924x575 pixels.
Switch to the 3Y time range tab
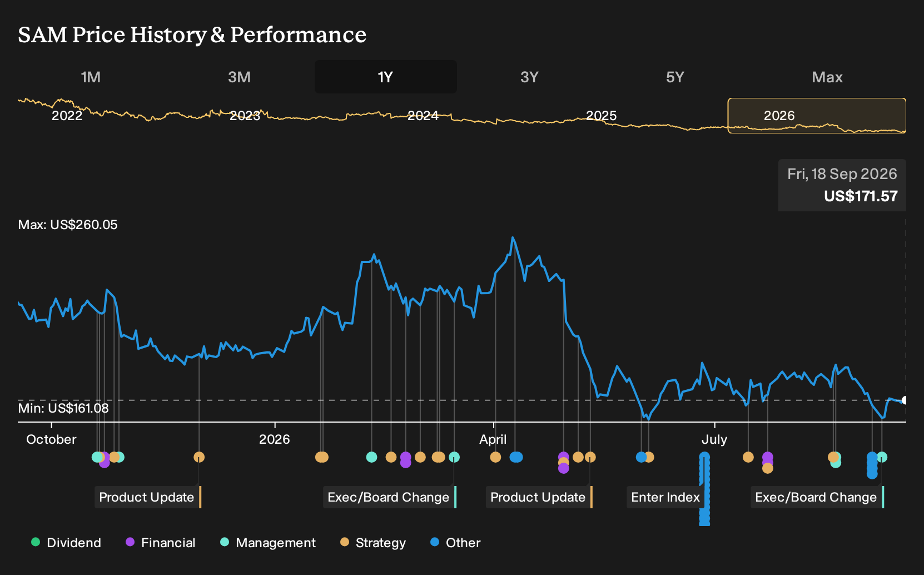(529, 77)
